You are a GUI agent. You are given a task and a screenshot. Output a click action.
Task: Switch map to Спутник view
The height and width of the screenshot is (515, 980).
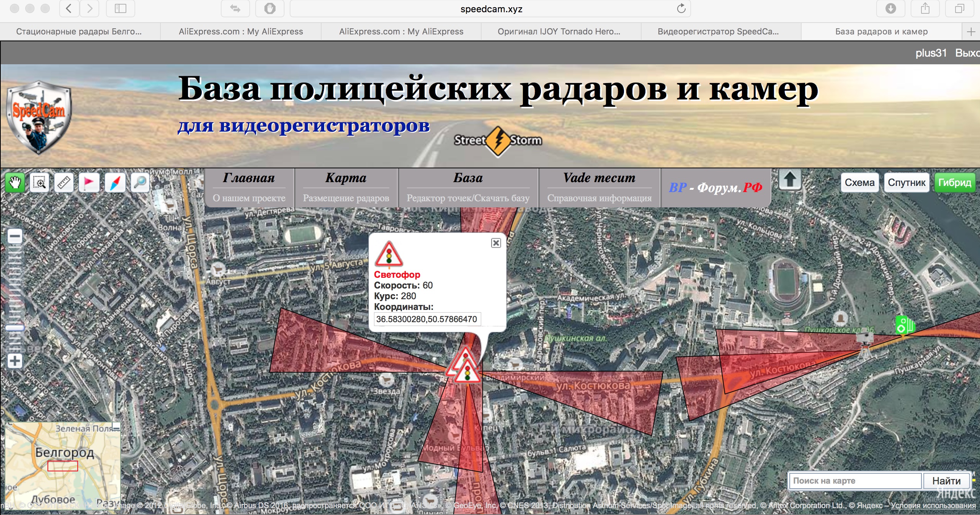click(906, 183)
